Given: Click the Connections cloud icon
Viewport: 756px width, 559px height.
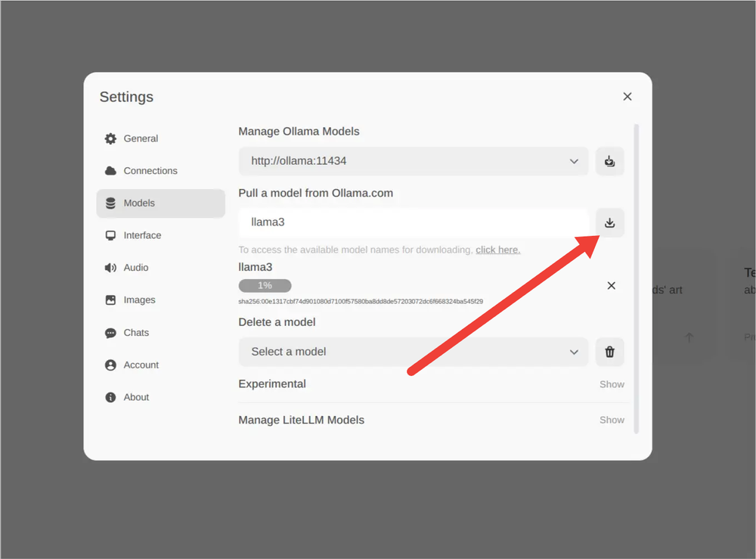Looking at the screenshot, I should pyautogui.click(x=110, y=171).
